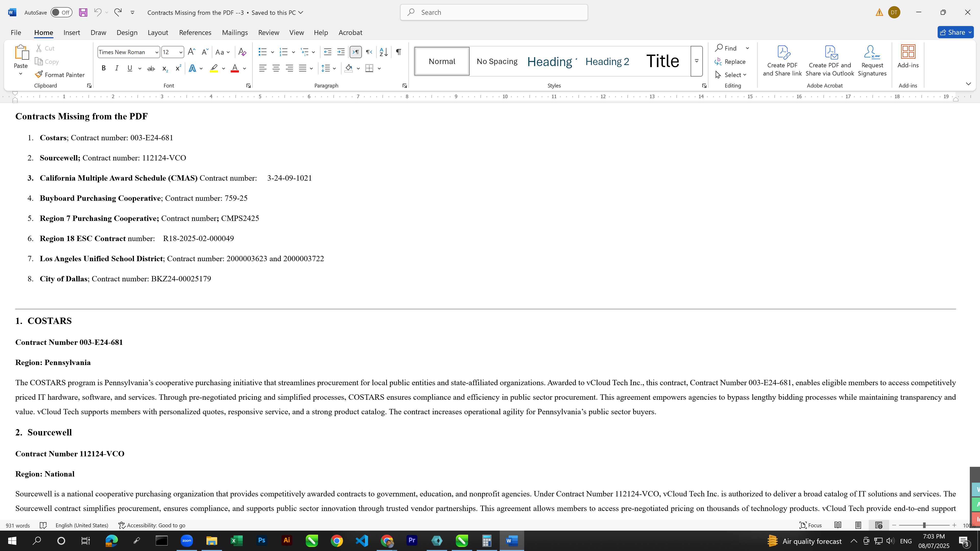980x551 pixels.
Task: Click Increase Font Size icon
Action: pos(192,52)
